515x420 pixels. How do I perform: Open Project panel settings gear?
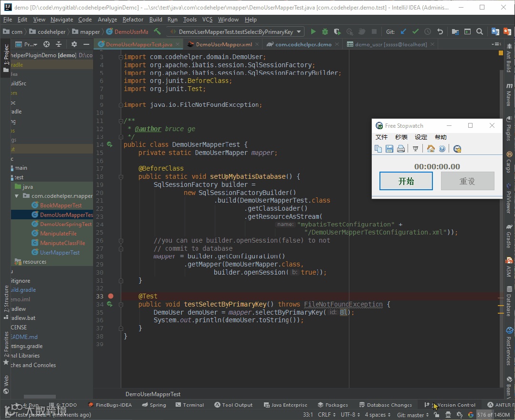[74, 44]
